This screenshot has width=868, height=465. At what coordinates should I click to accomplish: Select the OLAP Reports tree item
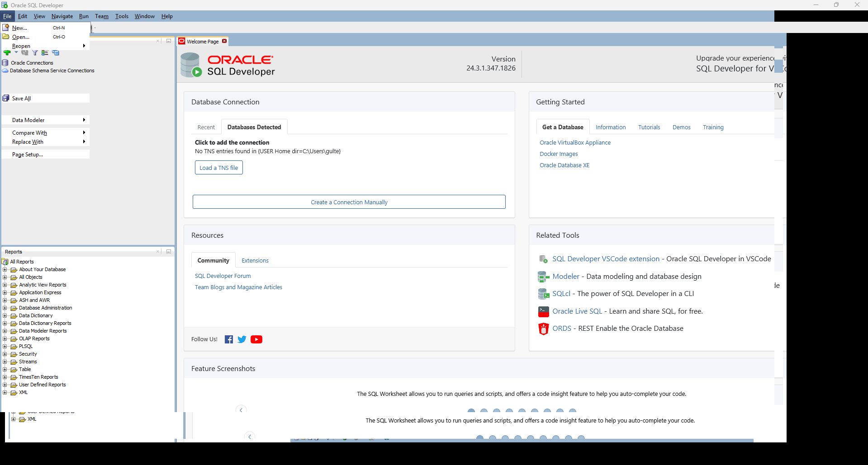tap(34, 338)
